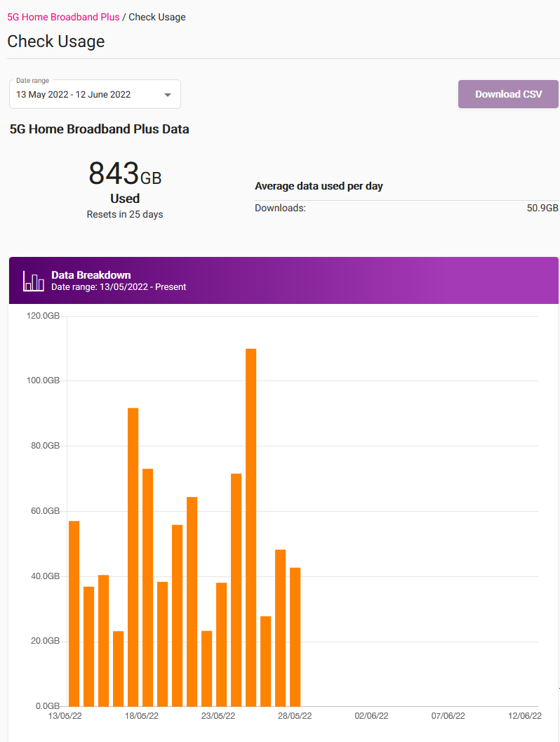Image resolution: width=560 pixels, height=742 pixels.
Task: Click the Average data used per day heading
Action: [319, 186]
